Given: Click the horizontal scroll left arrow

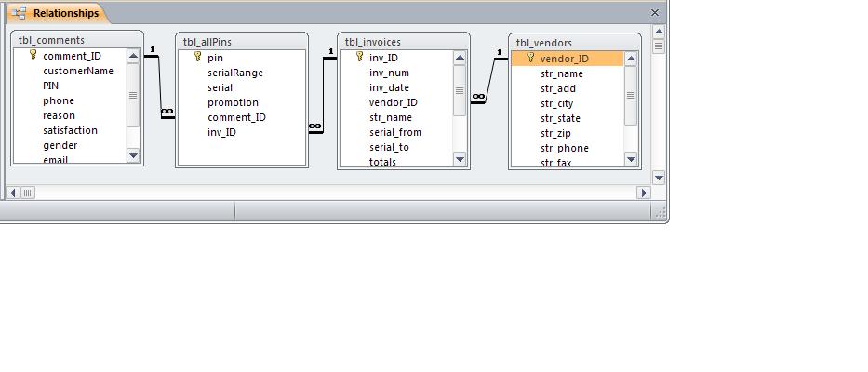Looking at the screenshot, I should (x=13, y=193).
